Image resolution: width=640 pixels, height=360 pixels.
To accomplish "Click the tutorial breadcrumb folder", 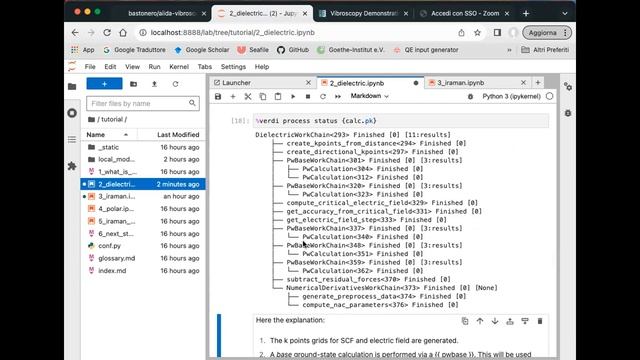I will point(111,119).
